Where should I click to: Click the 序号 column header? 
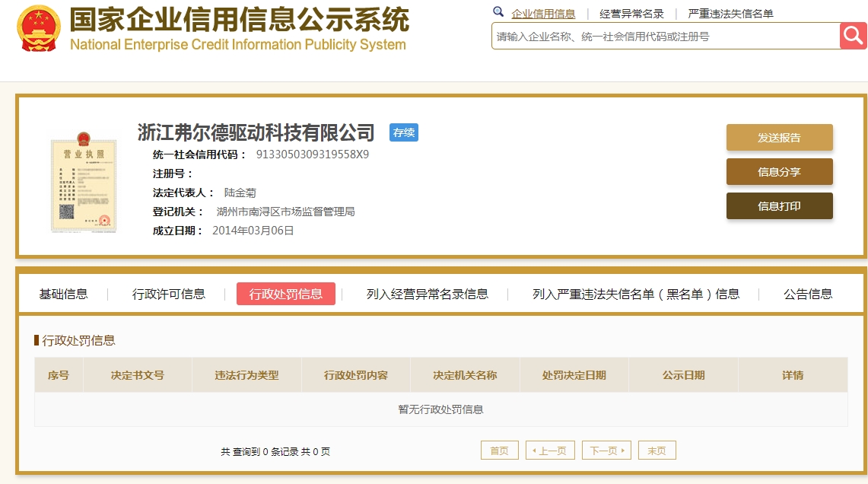59,375
